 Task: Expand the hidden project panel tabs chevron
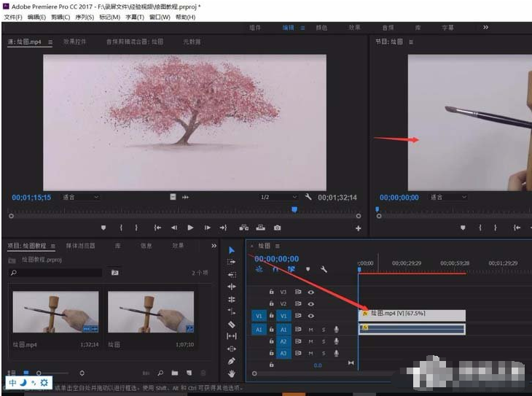[214, 246]
